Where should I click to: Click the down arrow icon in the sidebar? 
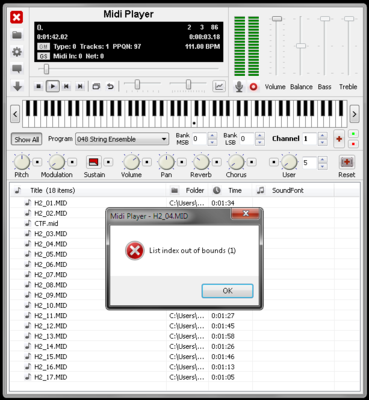[x=17, y=86]
